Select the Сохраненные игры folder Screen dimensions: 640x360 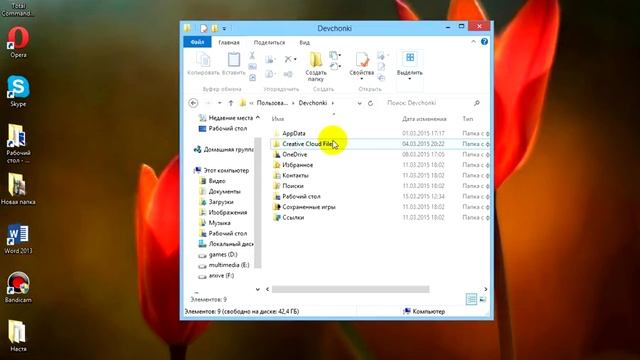309,207
